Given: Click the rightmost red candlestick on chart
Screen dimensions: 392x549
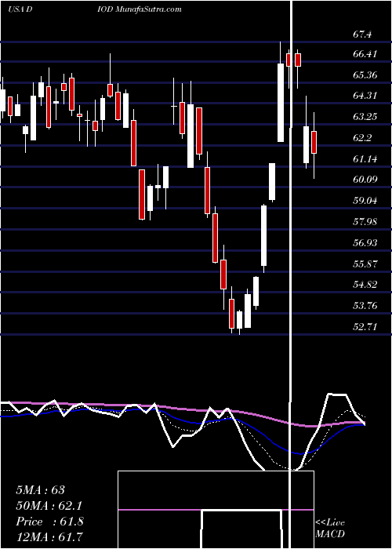Looking at the screenshot, I should click(314, 142).
